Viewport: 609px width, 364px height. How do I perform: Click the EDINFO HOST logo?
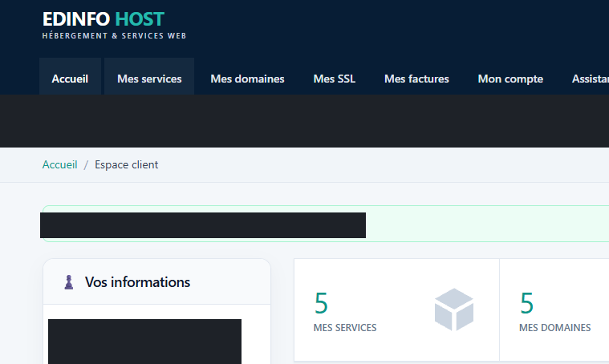[x=104, y=19]
